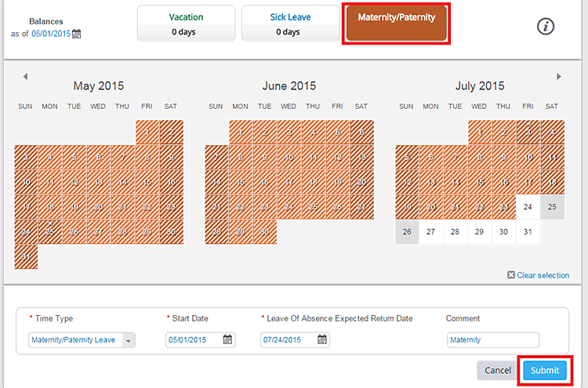
Task: Select the Vacation balance tab
Action: pyautogui.click(x=186, y=24)
